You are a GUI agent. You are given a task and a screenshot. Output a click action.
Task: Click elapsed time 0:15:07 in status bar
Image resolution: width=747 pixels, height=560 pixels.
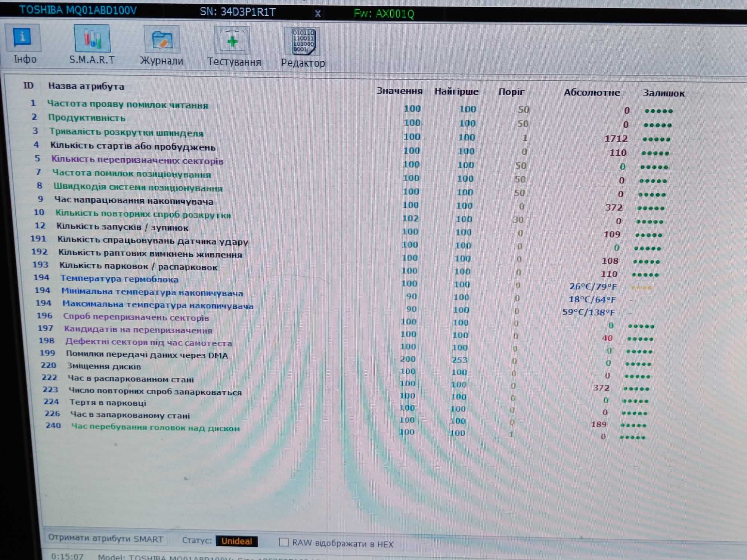67,556
